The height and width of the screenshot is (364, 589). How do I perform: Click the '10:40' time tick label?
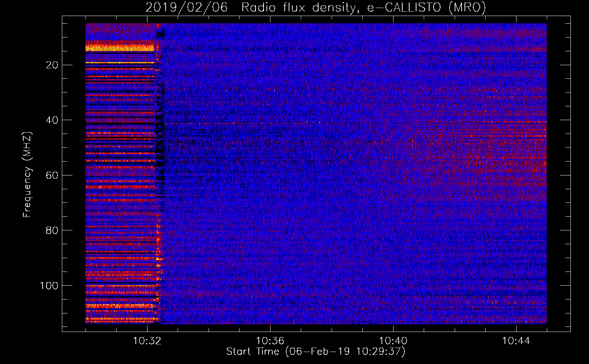coord(393,341)
